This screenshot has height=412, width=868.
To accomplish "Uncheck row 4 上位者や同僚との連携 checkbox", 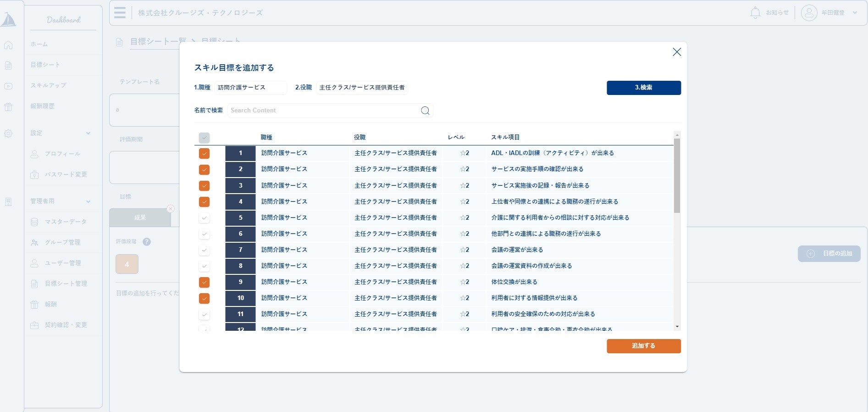I will coord(205,202).
